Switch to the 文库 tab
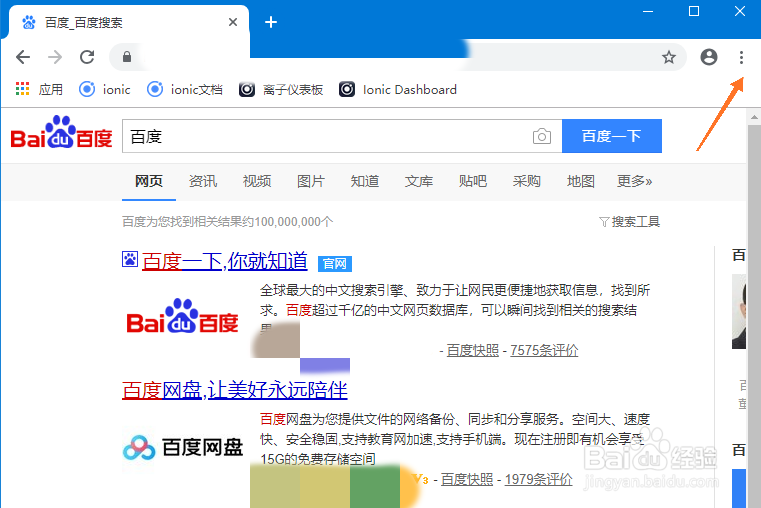Viewport: 761px width, 508px height. tap(419, 181)
